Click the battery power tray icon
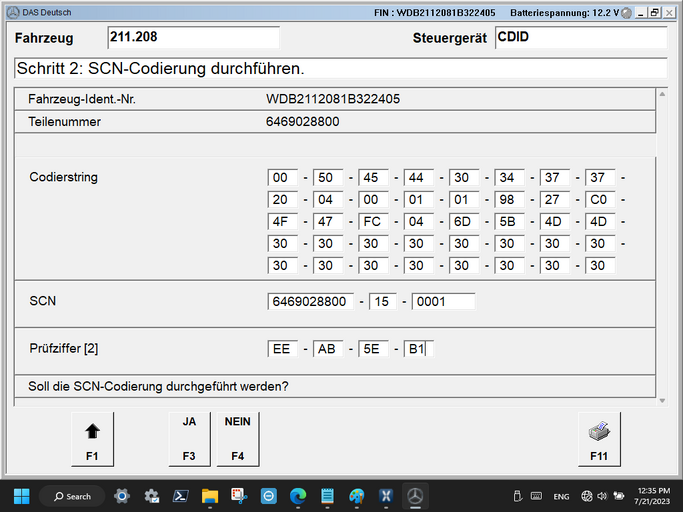This screenshot has height=512, width=683. (618, 496)
